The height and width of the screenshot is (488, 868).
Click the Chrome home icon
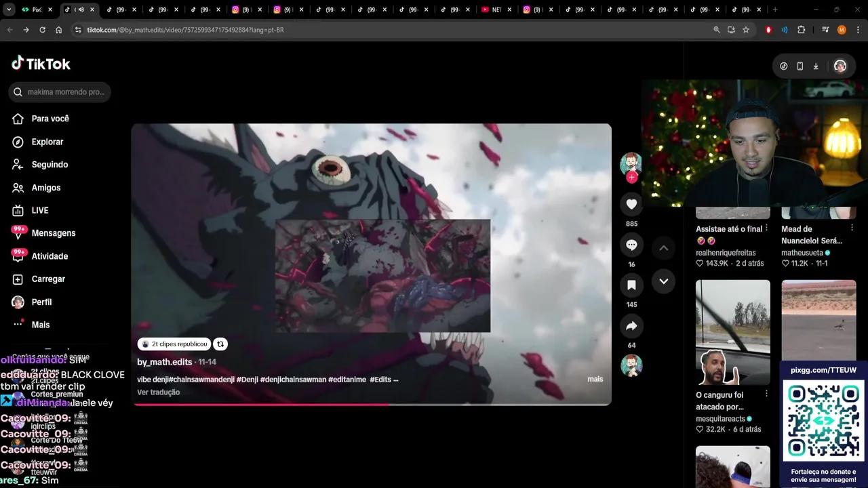tap(59, 30)
